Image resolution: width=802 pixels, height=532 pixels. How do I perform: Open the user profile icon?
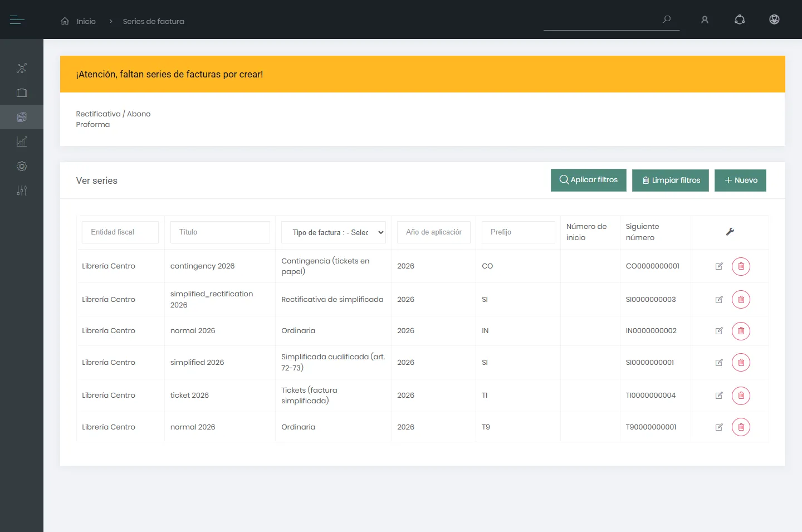[x=705, y=20]
